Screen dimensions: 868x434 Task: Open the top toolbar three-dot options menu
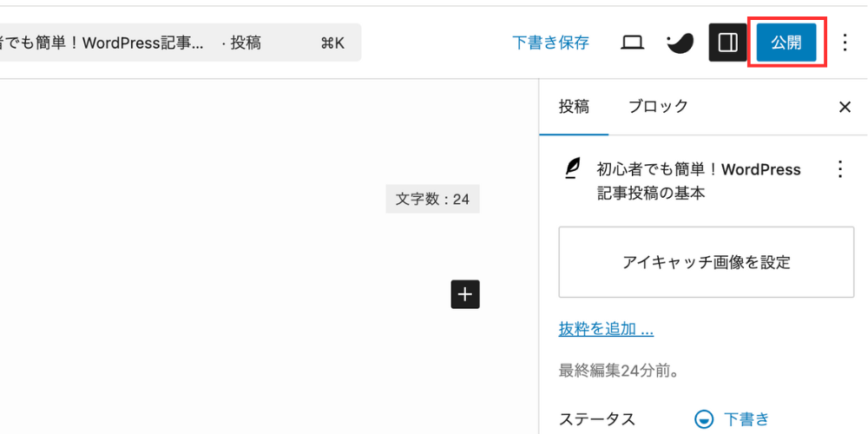coord(845,43)
